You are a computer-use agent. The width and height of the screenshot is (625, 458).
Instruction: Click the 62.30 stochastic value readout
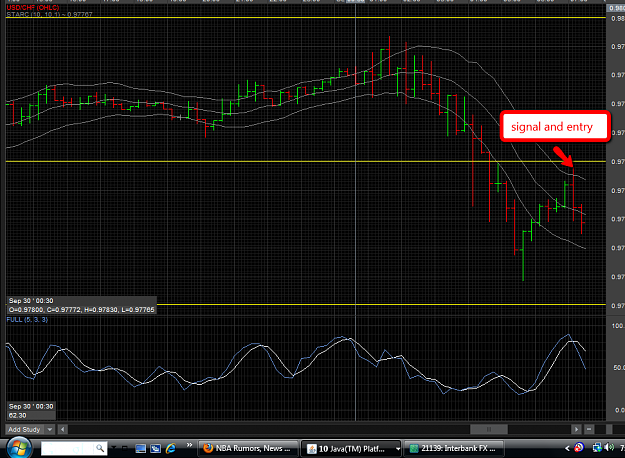[x=18, y=415]
